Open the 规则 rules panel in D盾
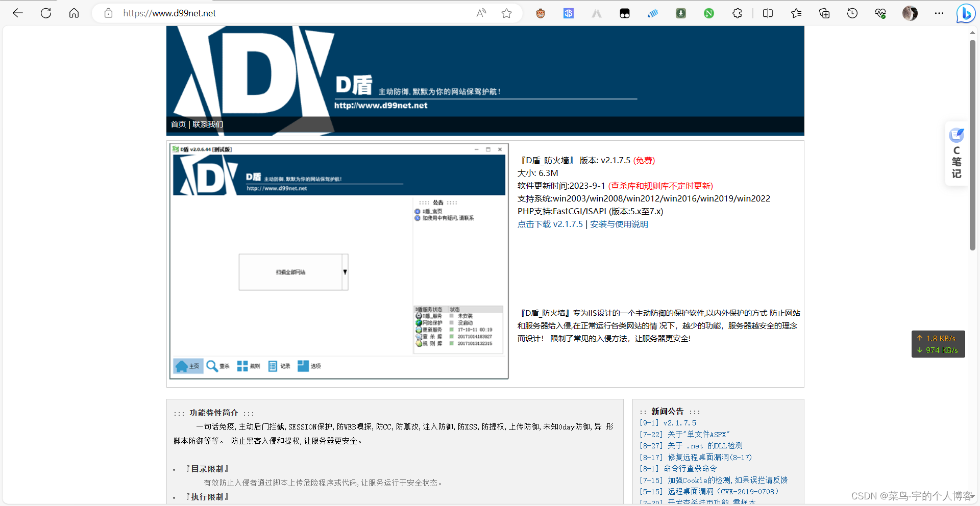This screenshot has height=506, width=980. coord(249,366)
